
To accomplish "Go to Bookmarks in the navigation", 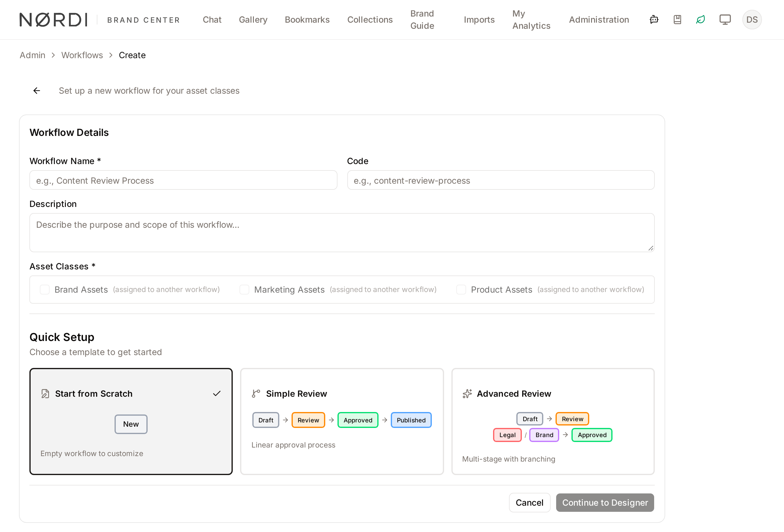I will [307, 20].
